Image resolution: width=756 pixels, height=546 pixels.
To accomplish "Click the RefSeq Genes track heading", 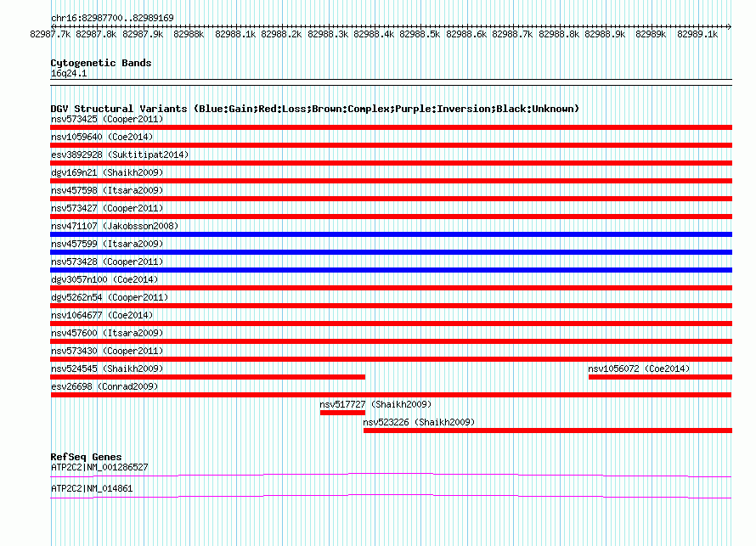I will click(86, 457).
